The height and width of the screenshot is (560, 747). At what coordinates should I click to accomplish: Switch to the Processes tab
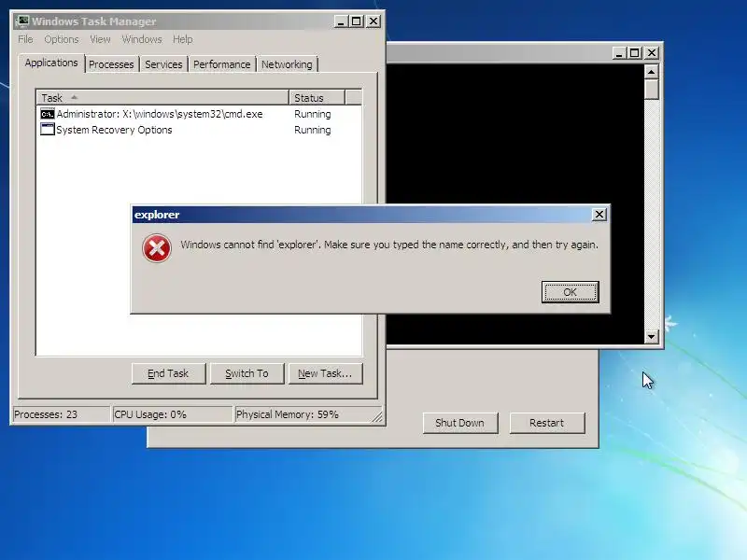pos(111,64)
